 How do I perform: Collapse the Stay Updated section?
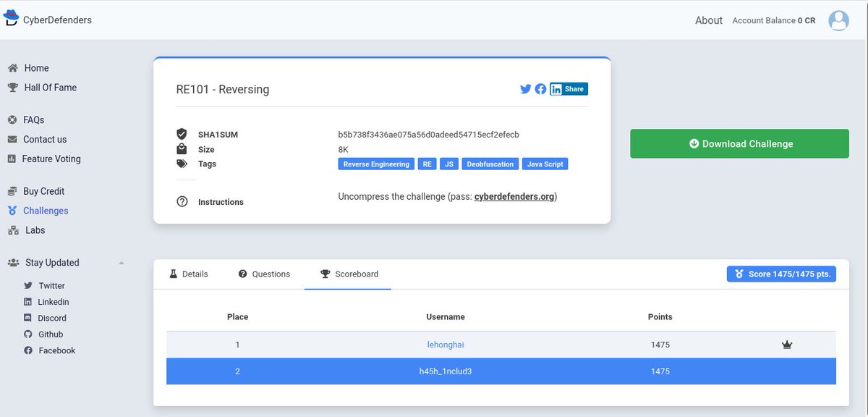point(122,263)
